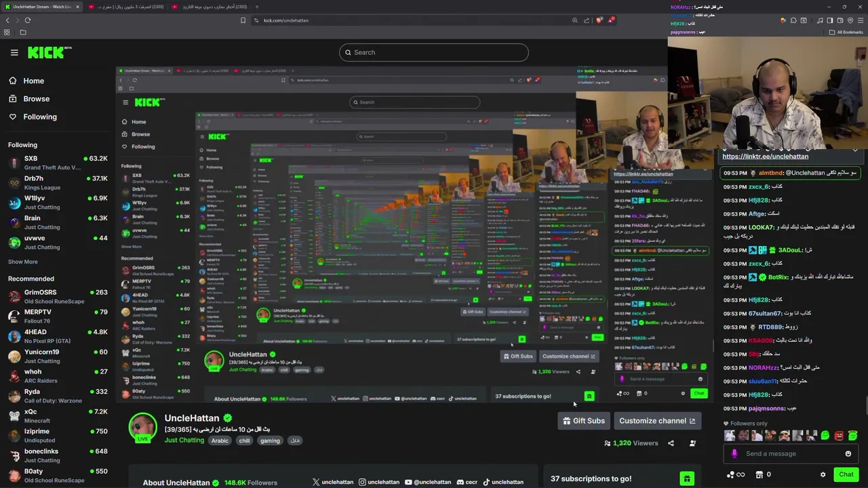Open UncleHattan Instagram link
Image resolution: width=868 pixels, height=488 pixels.
tap(379, 482)
